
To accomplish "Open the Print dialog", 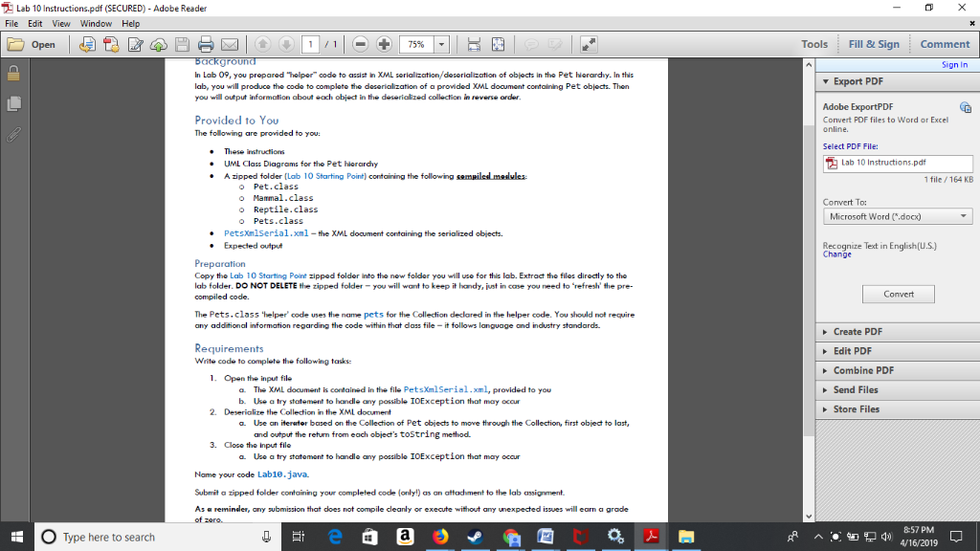I will 206,44.
